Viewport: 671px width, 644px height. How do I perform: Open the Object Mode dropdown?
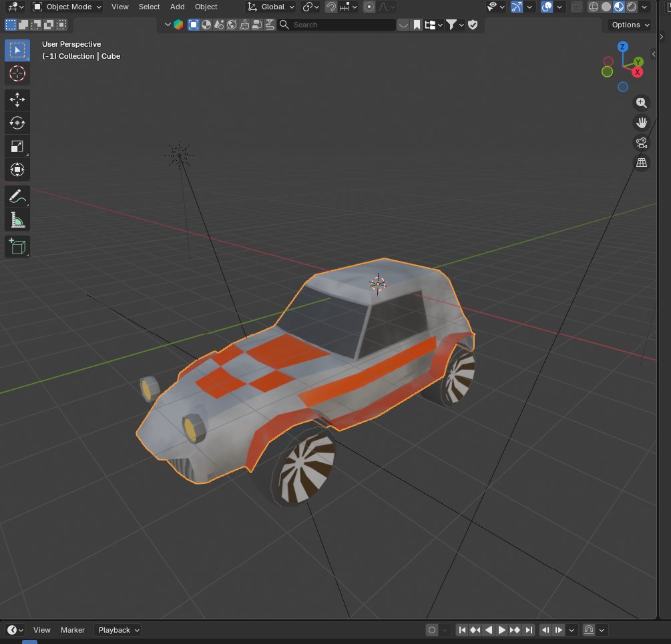(67, 7)
